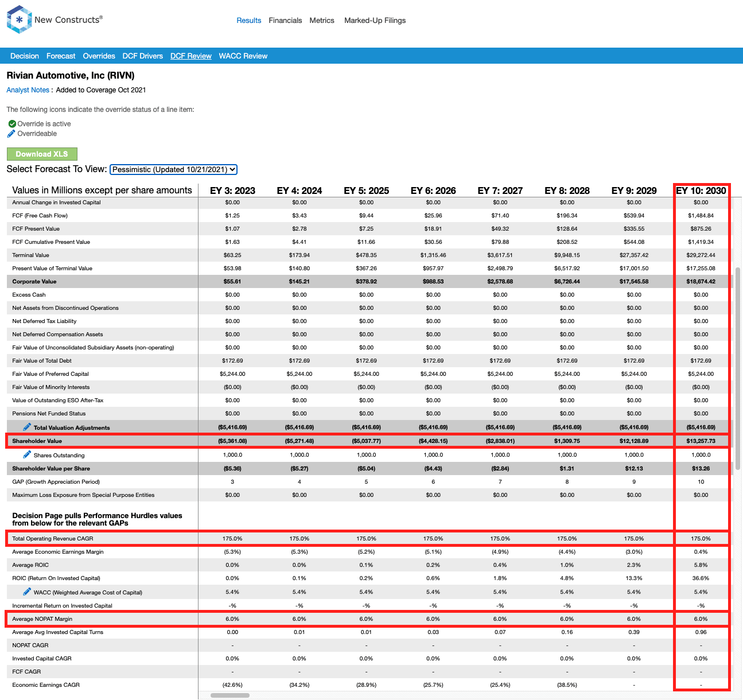
Task: Click Shareholder Value 2028 cell $1,309.75
Action: tap(567, 441)
